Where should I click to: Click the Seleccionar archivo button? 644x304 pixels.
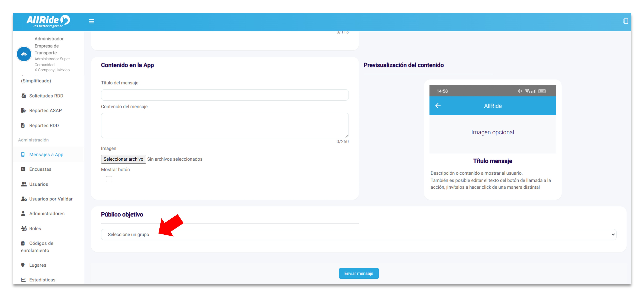[x=123, y=159]
